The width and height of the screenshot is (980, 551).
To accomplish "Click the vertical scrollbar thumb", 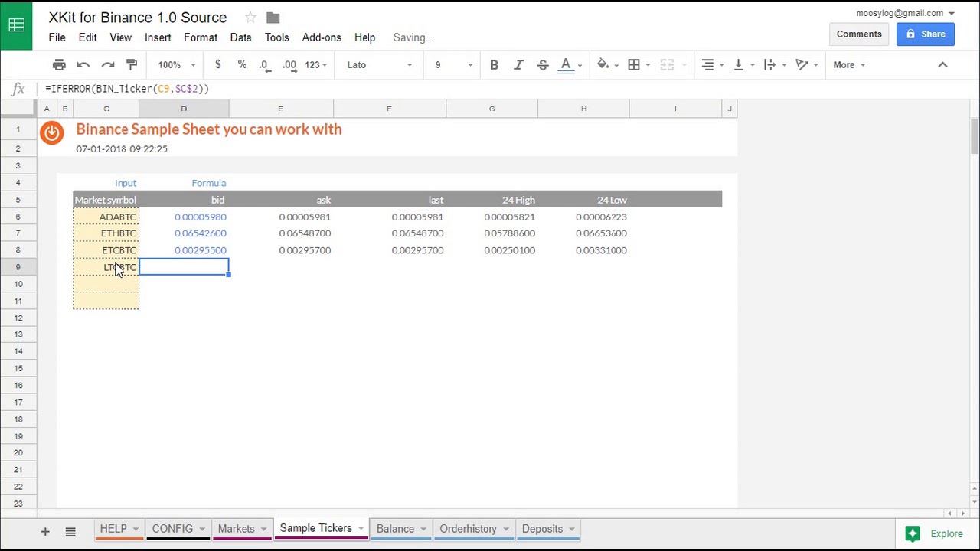I will click(x=974, y=136).
